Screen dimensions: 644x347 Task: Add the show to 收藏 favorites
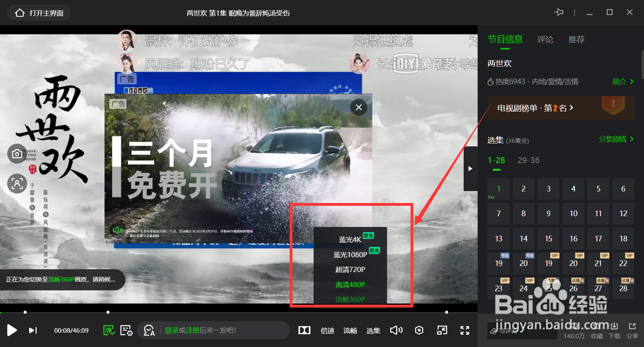pos(597,331)
